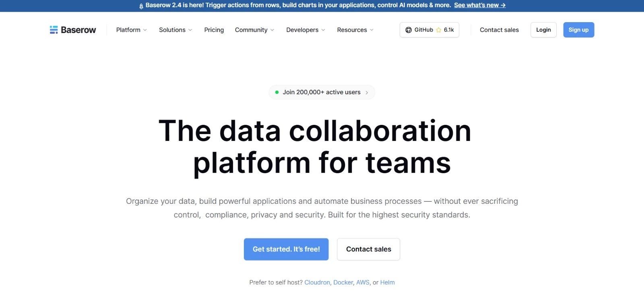This screenshot has width=644, height=292.
Task: Click 'See what's new' banner link
Action: [480, 5]
